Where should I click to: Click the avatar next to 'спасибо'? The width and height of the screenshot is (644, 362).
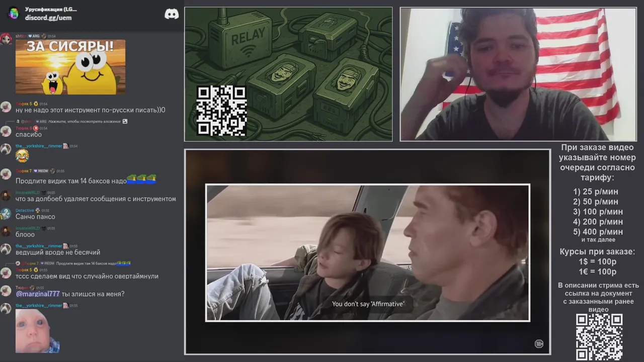[x=6, y=131]
